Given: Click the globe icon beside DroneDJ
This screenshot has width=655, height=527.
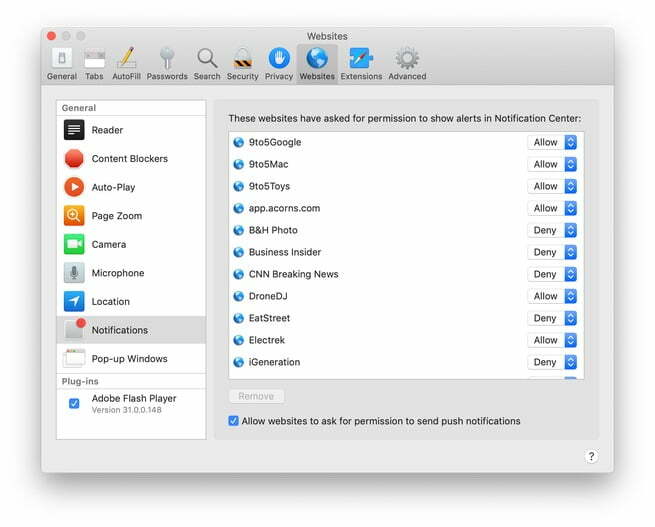Looking at the screenshot, I should pyautogui.click(x=239, y=296).
